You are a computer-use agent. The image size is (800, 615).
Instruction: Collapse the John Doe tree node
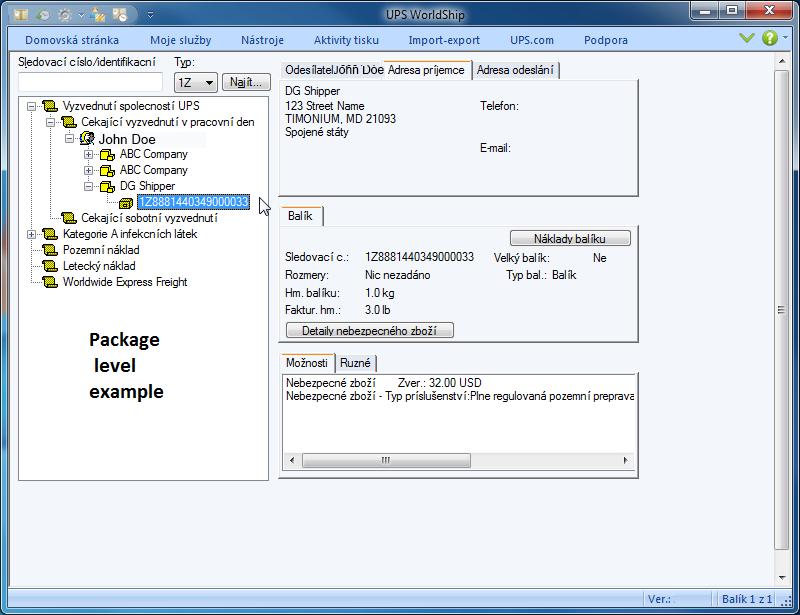(x=69, y=138)
